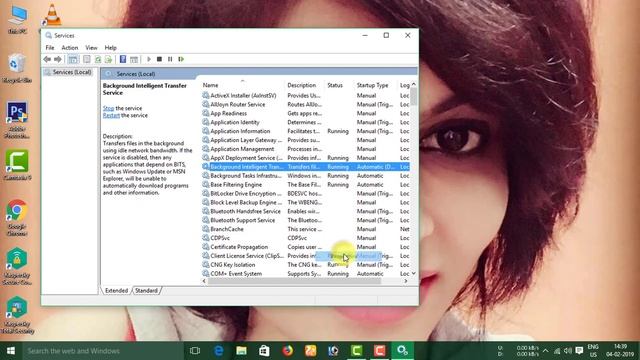640x360 pixels.
Task: Select the Bluetooth Support Service row
Action: pyautogui.click(x=305, y=220)
